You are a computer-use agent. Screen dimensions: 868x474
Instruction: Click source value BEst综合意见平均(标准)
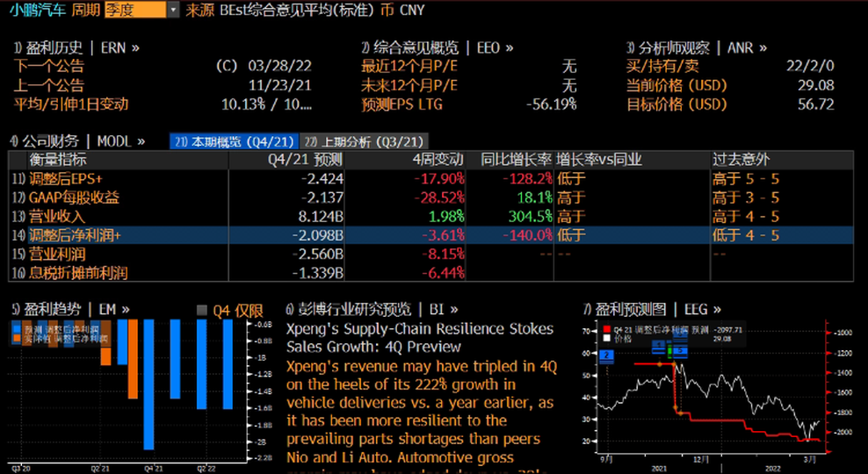297,10
